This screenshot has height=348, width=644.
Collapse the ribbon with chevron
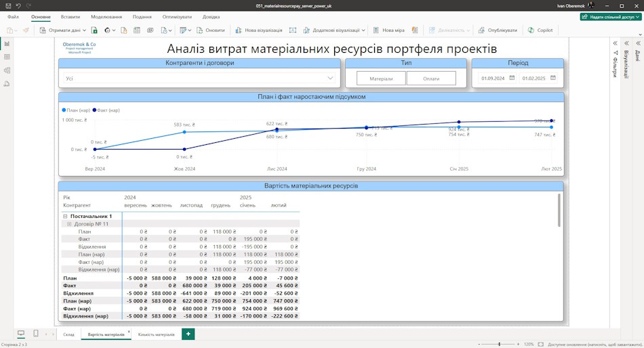pyautogui.click(x=640, y=35)
